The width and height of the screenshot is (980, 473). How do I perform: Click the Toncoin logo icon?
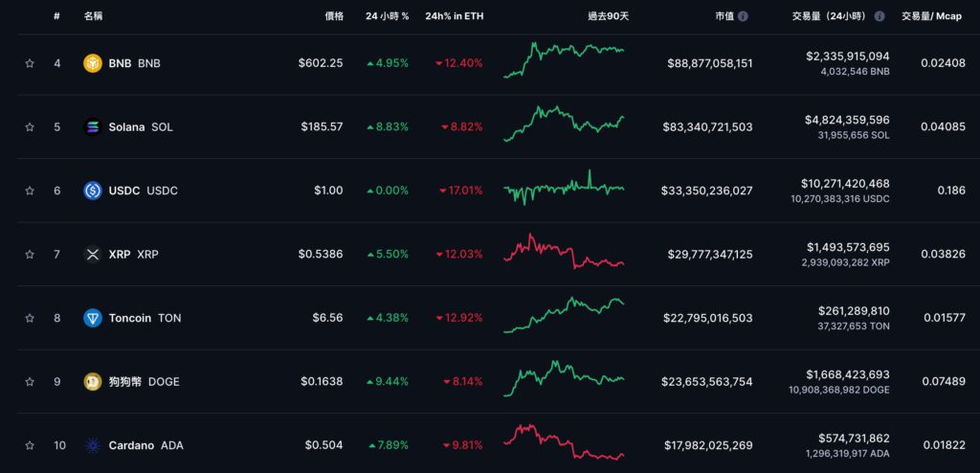[93, 318]
